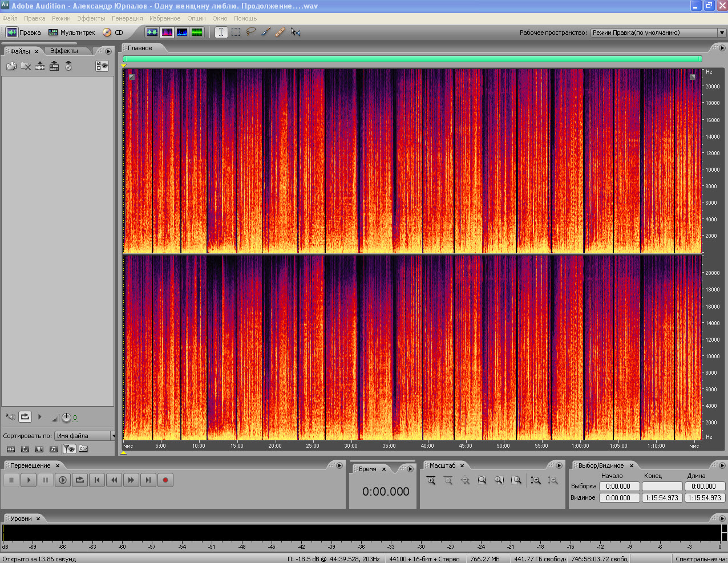Zoom in vertically in Масштаб panel
Image resolution: width=728 pixels, height=563 pixels.
tap(536, 480)
